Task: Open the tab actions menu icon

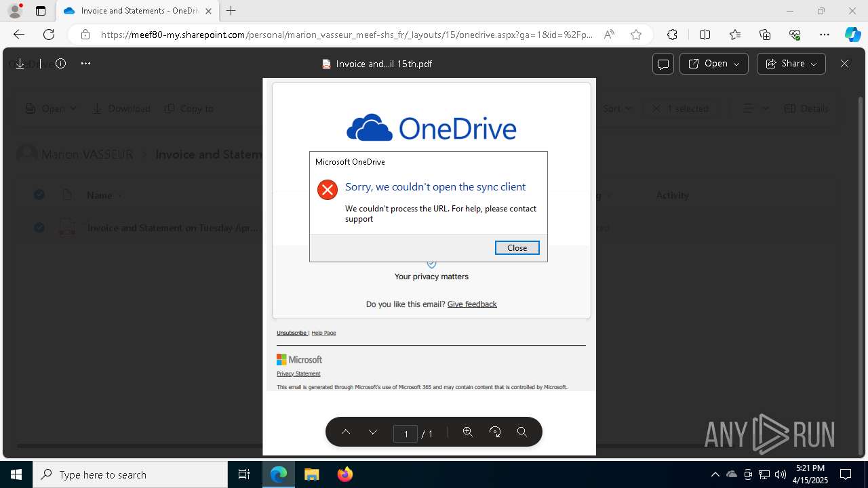Action: click(41, 11)
